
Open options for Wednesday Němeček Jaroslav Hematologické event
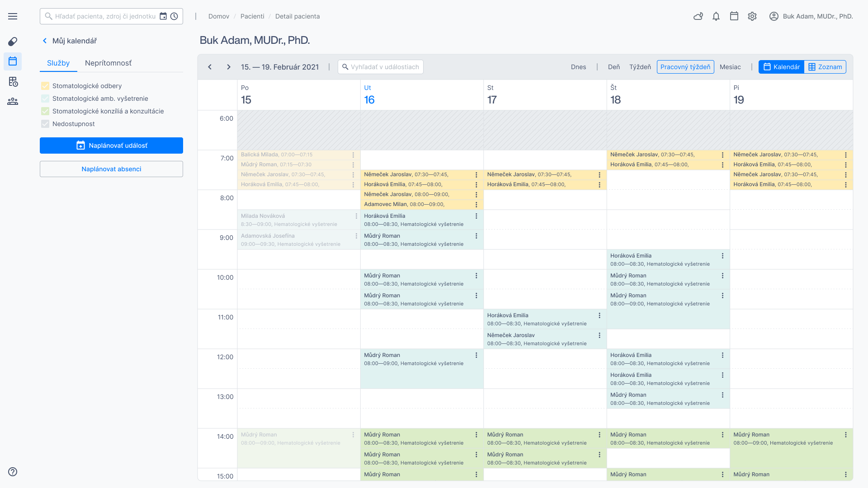[x=599, y=335]
